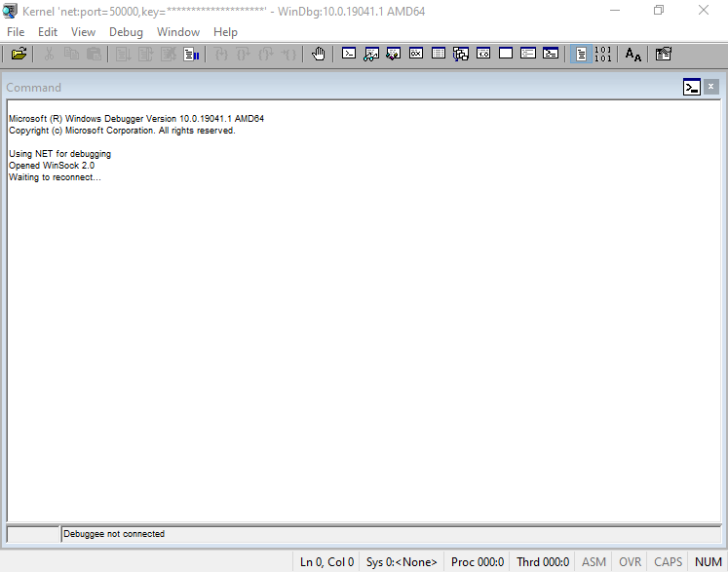Open the Options toolbar icon
The image size is (728, 572).
click(664, 54)
